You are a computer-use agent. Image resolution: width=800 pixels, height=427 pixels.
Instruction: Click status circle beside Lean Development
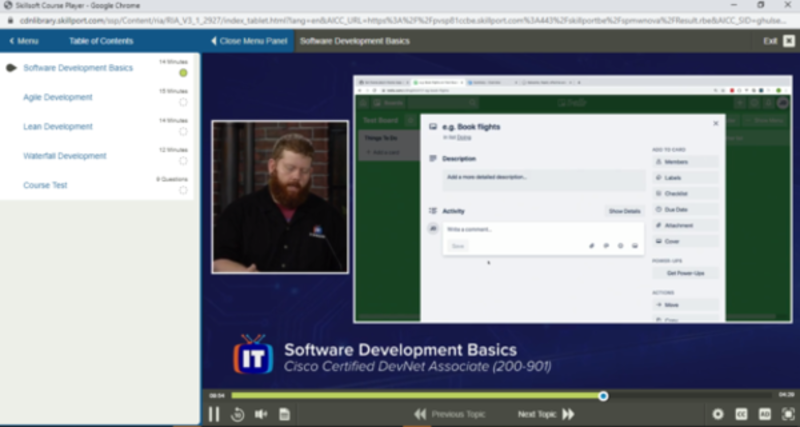[183, 132]
